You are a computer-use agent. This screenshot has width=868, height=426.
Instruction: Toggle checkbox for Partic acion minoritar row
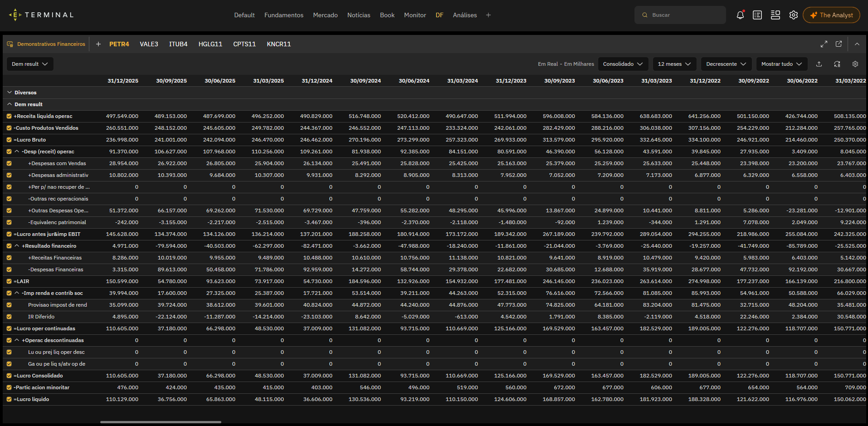(x=9, y=387)
